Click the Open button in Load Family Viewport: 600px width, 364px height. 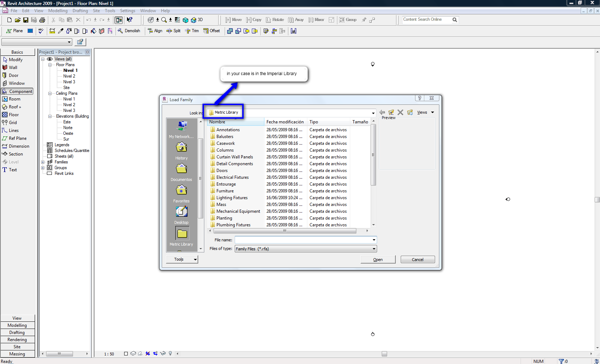378,260
